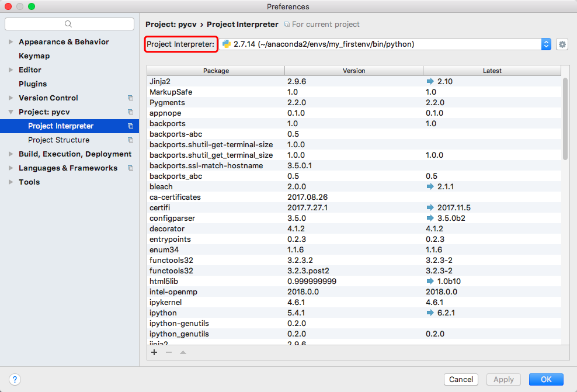Image resolution: width=577 pixels, height=392 pixels.
Task: Click project-level icon beside Project: pycv
Action: (130, 112)
